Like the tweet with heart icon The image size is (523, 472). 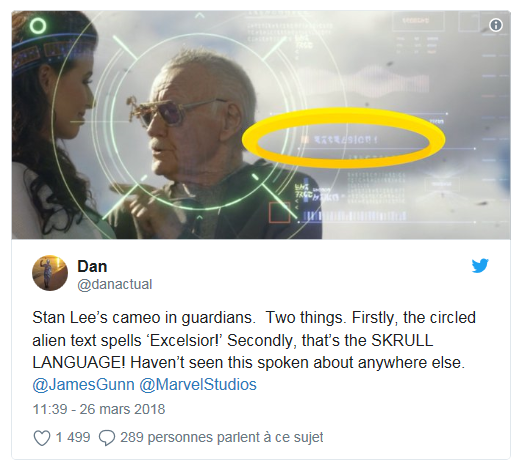pyautogui.click(x=42, y=437)
